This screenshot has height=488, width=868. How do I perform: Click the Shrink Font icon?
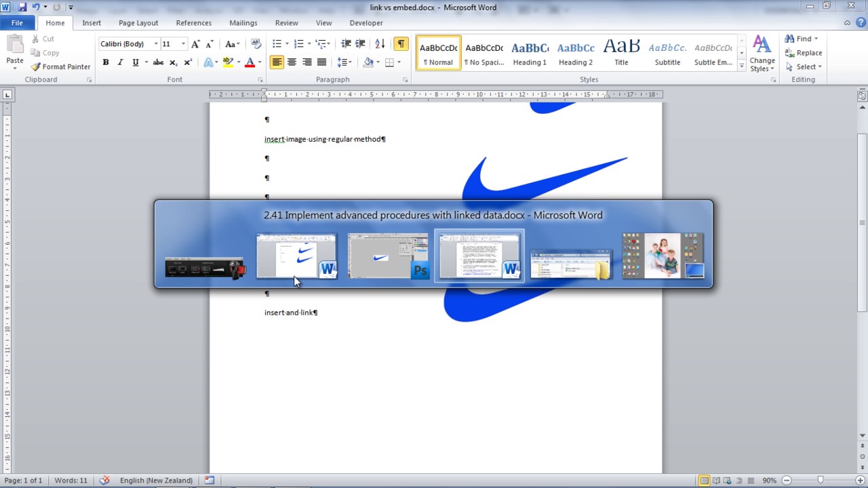tap(210, 44)
